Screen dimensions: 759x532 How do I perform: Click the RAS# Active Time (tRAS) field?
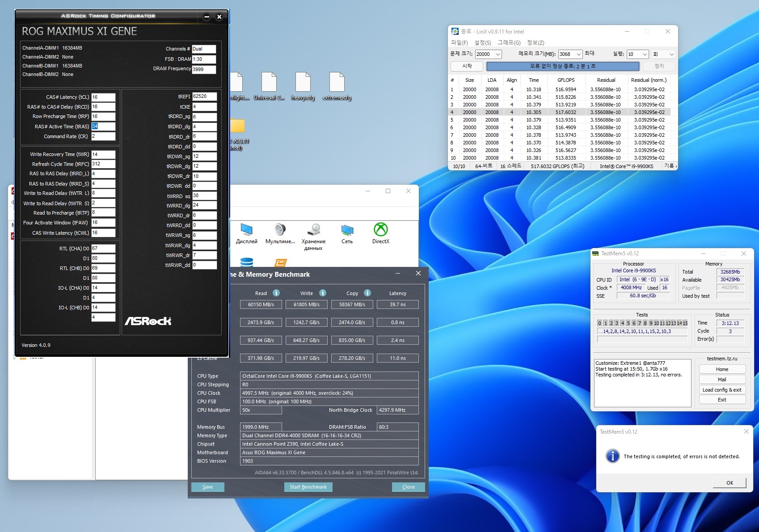pos(103,127)
